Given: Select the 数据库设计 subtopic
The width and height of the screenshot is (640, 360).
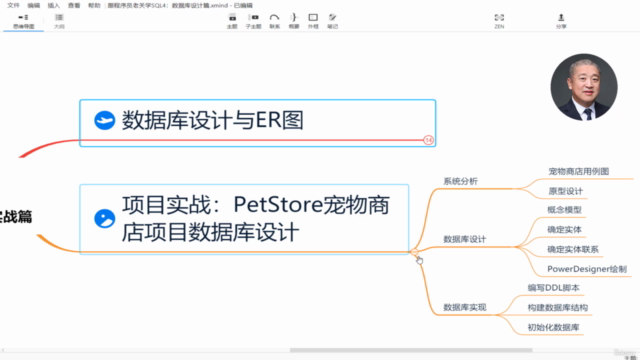Looking at the screenshot, I should coord(464,239).
